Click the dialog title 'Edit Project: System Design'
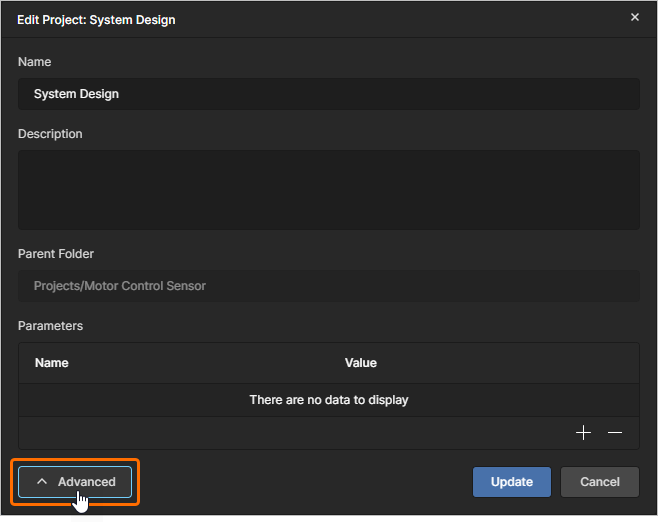This screenshot has width=658, height=522. pyautogui.click(x=96, y=19)
